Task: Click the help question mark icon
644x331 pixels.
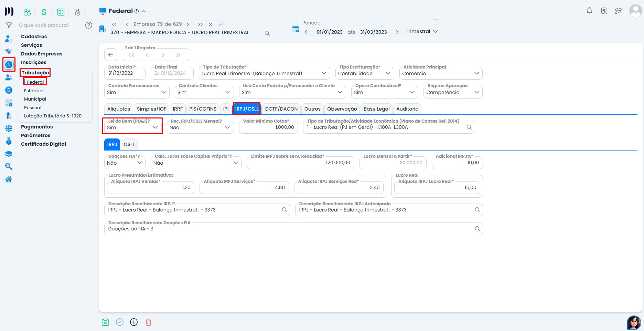Action: pos(89,25)
